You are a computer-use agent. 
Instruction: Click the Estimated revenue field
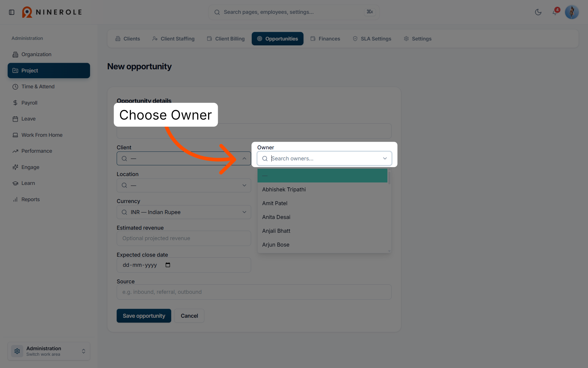pos(184,238)
